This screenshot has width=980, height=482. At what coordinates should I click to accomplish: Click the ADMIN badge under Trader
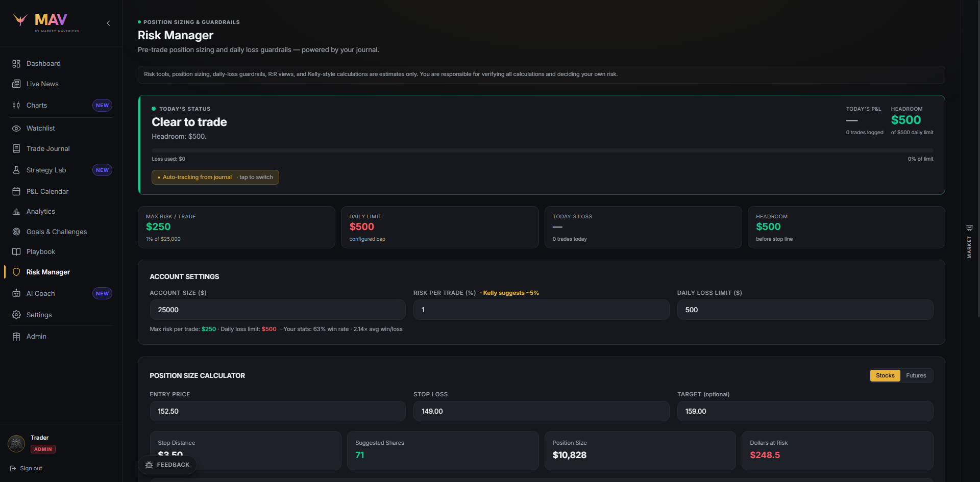click(x=43, y=449)
